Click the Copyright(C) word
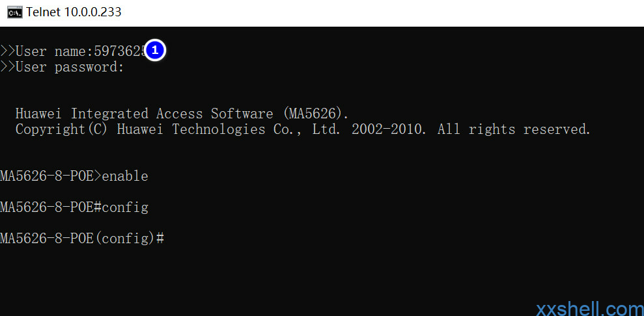 click(x=62, y=129)
